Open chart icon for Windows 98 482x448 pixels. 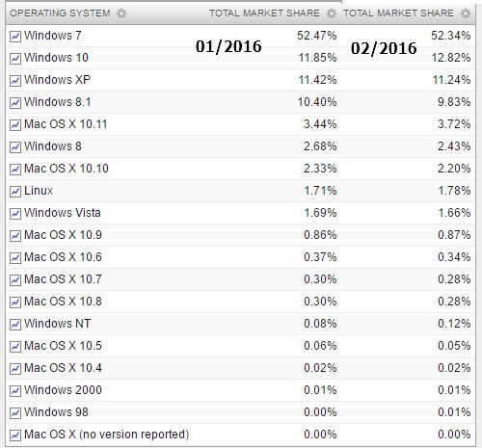15,413
